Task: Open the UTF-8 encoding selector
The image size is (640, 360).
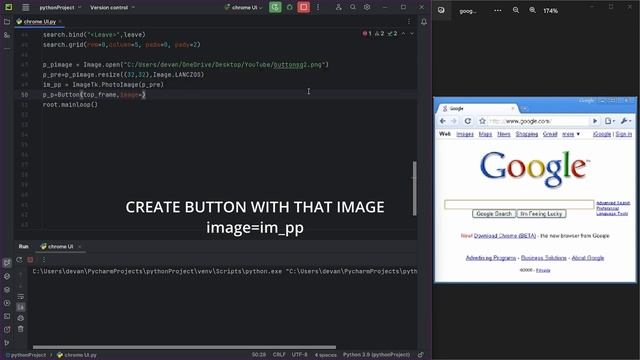Action: pyautogui.click(x=300, y=355)
